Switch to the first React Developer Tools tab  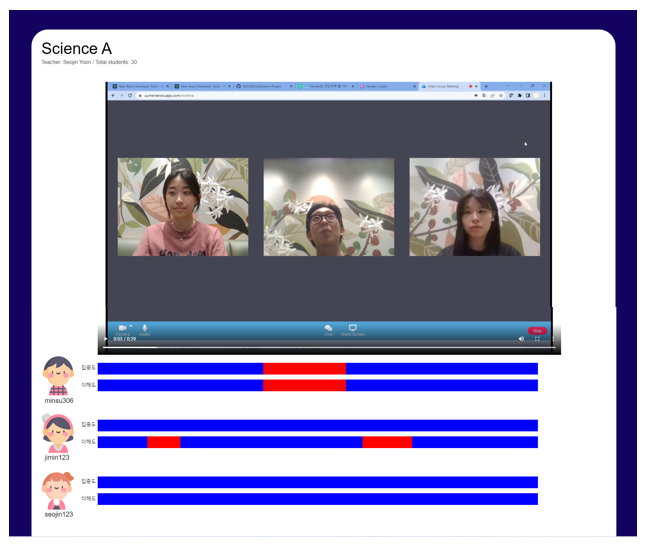coord(141,87)
